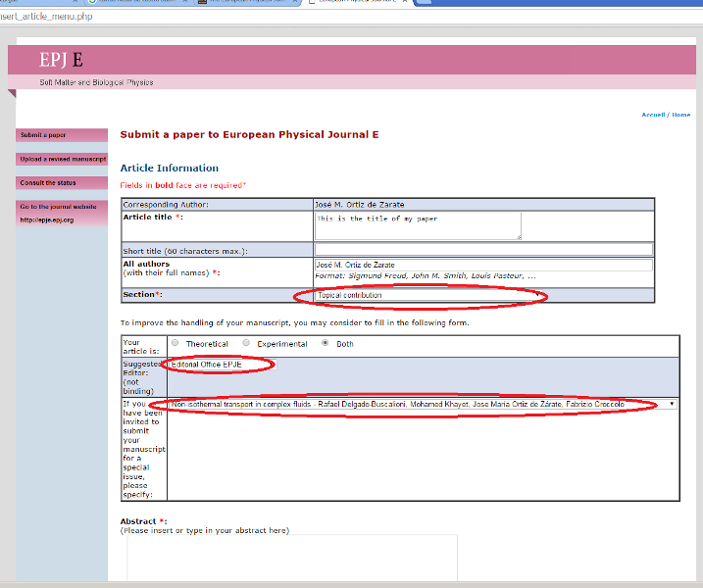
Task: Open the http://epje.epj.org link
Action: coord(47,220)
